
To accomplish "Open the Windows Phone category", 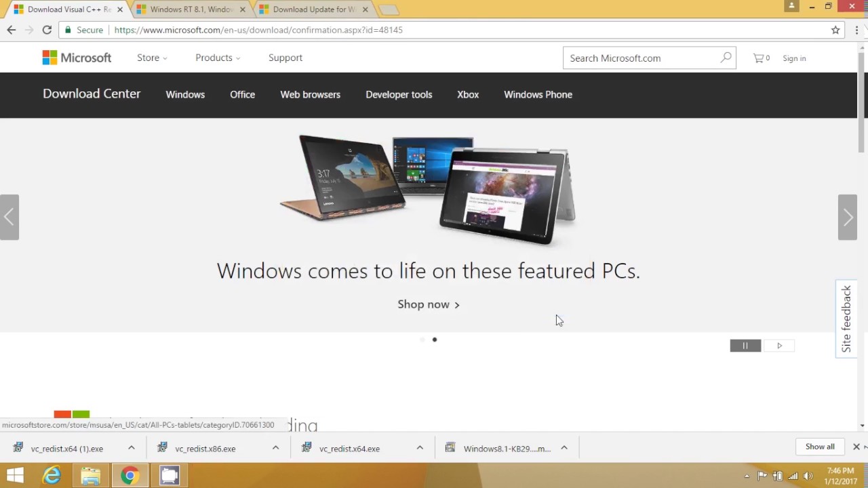I will click(538, 94).
